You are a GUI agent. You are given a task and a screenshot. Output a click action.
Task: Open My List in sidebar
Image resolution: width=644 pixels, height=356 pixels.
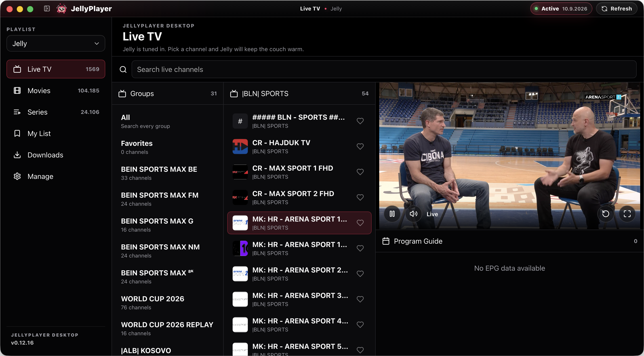56,134
